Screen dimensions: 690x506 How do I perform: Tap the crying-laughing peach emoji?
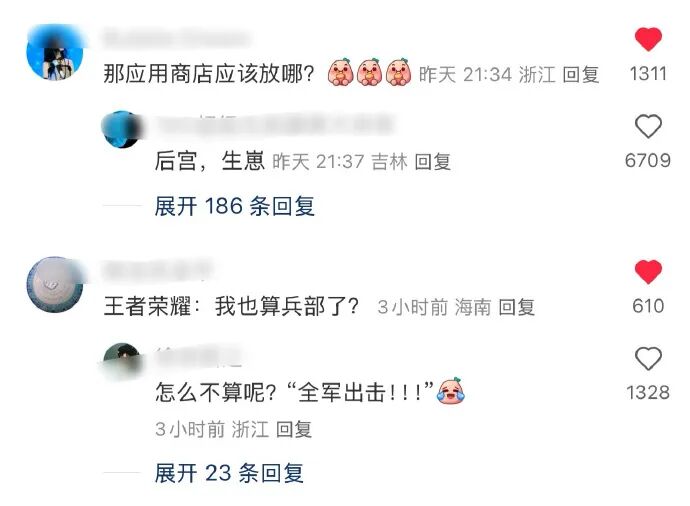[x=451, y=391]
